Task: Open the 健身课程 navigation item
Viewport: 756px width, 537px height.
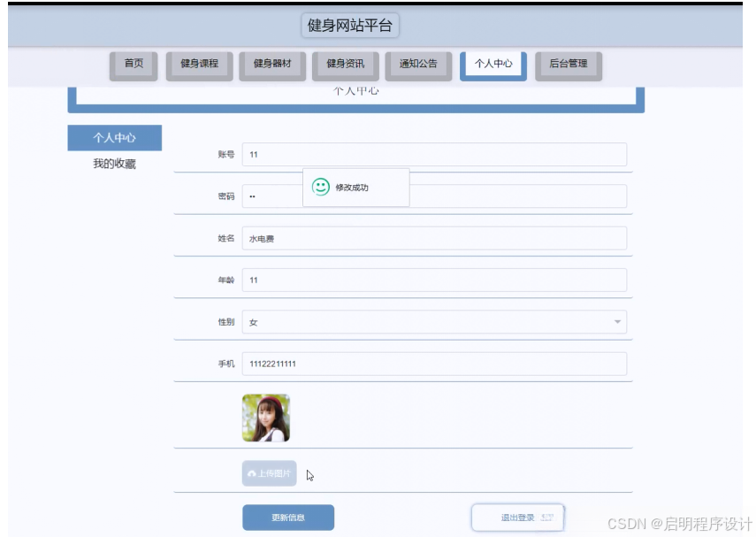Action: [x=199, y=65]
